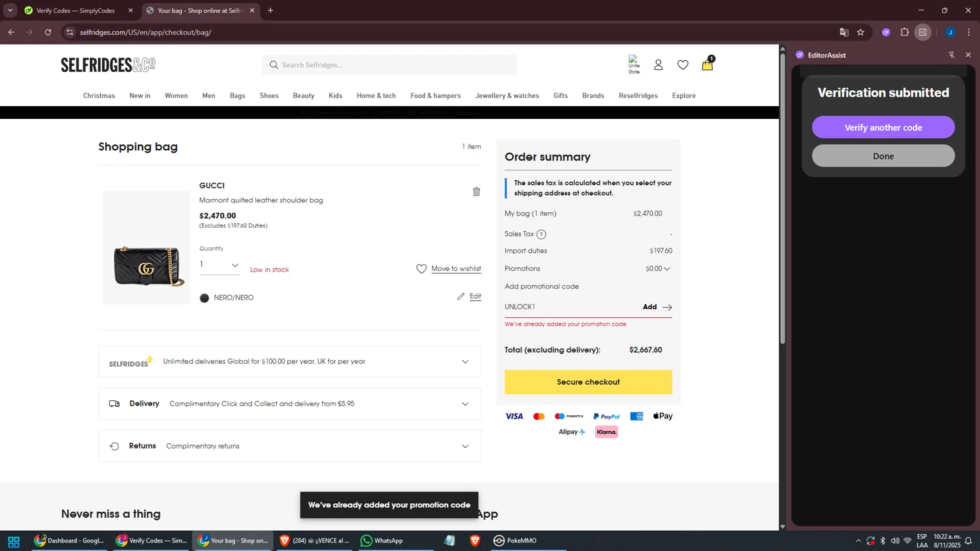Delete the Gucci bag with trash icon
Viewport: 980px width, 551px height.
[x=476, y=191]
